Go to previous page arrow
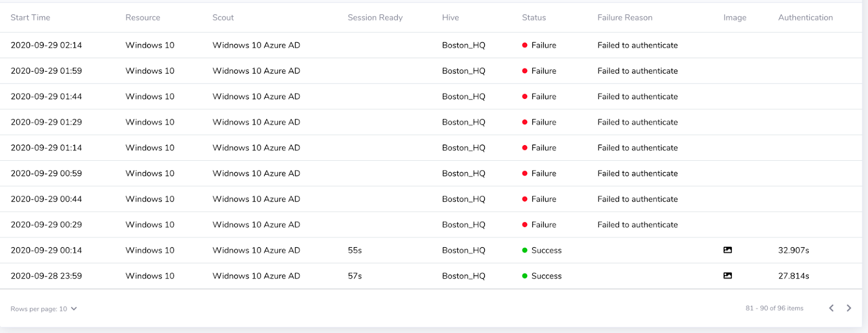 pyautogui.click(x=831, y=308)
